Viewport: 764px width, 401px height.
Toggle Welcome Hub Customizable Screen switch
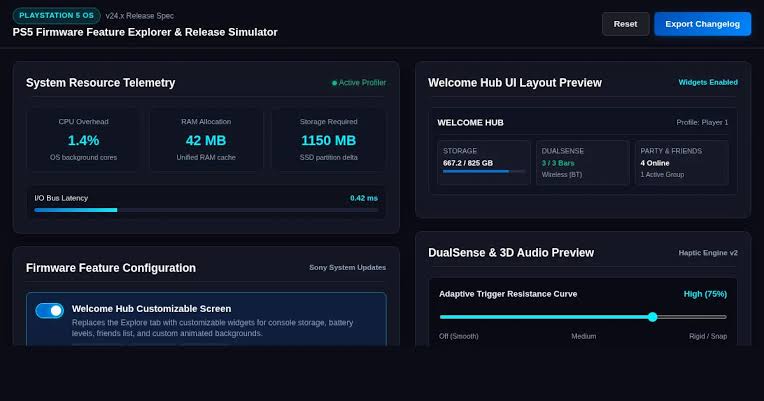click(x=50, y=310)
